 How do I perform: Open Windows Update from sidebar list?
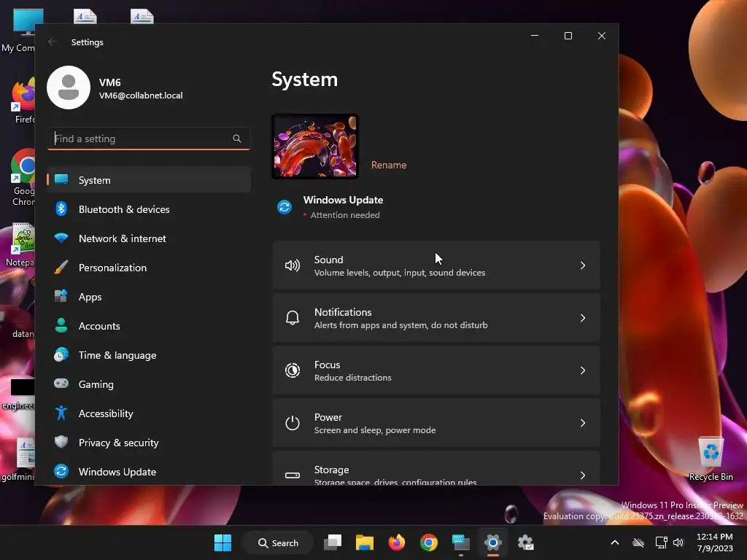click(149, 472)
